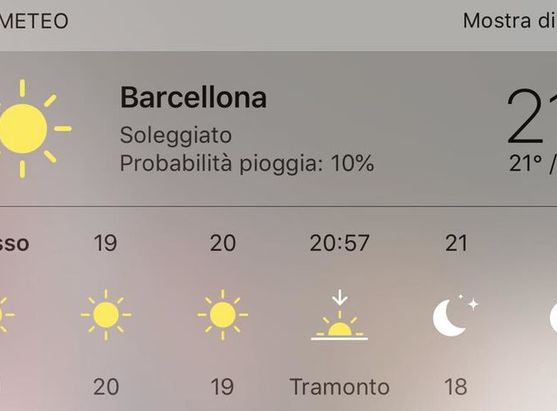The height and width of the screenshot is (411, 557).
Task: Tap the large current temperature reading
Action: click(x=531, y=116)
